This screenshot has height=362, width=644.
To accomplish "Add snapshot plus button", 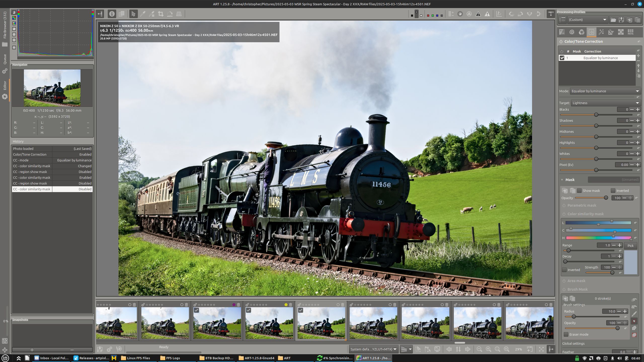I will 32,350.
